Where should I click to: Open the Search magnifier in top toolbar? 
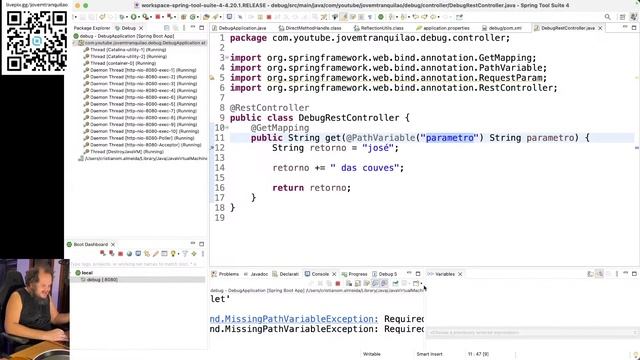(607, 17)
